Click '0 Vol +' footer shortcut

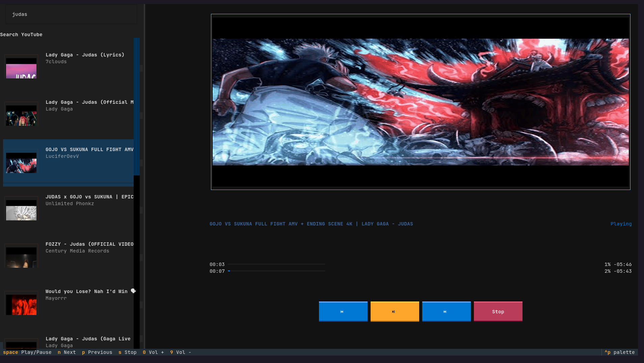coord(153,352)
